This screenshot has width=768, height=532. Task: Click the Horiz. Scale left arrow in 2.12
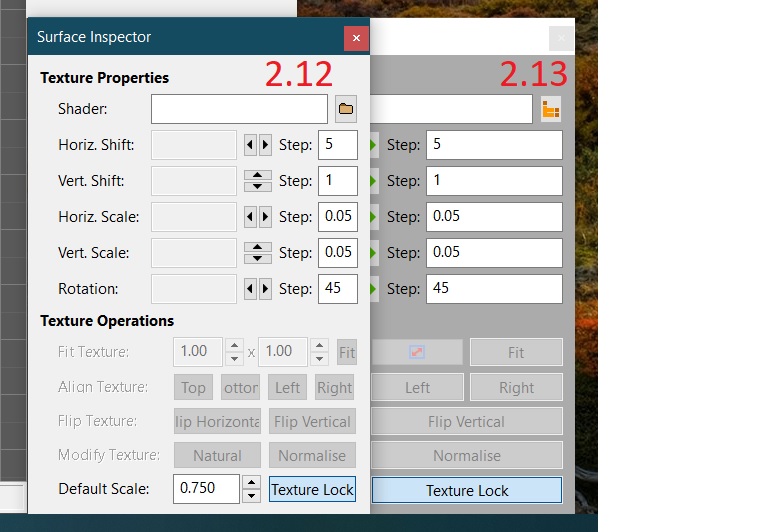point(251,217)
